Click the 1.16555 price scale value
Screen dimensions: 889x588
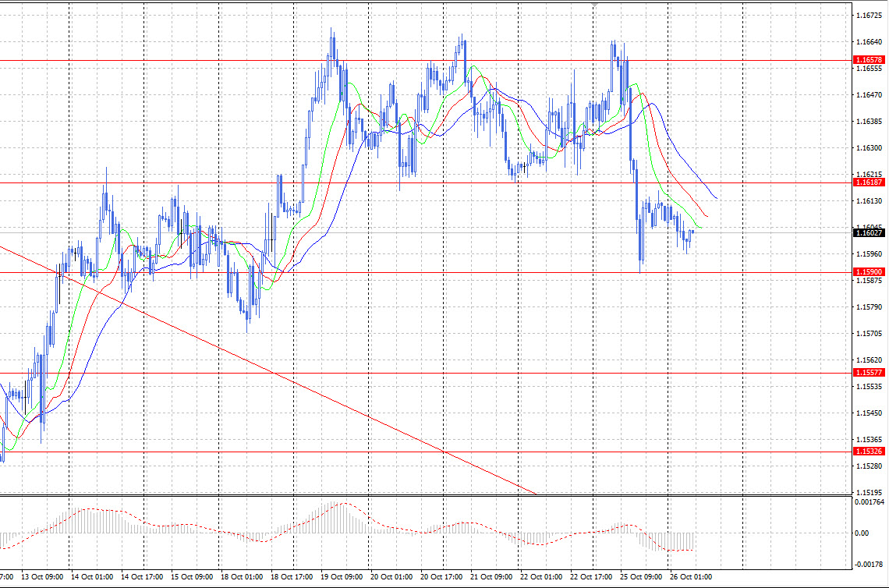pos(869,69)
